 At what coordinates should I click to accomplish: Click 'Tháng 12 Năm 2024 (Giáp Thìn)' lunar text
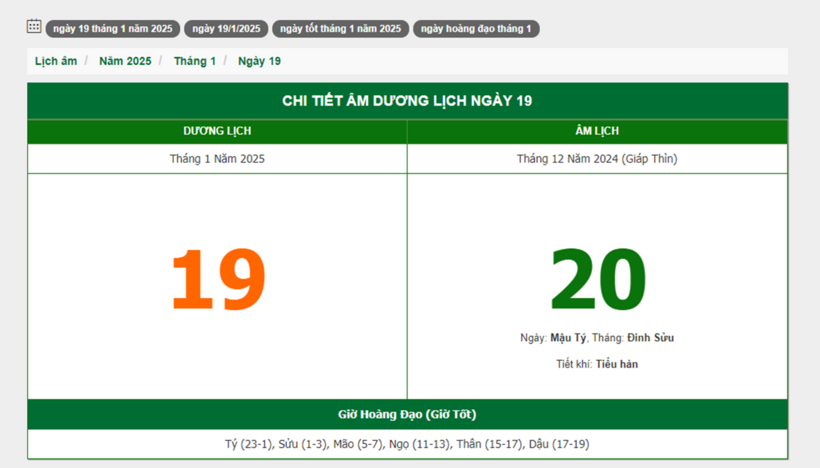click(597, 159)
